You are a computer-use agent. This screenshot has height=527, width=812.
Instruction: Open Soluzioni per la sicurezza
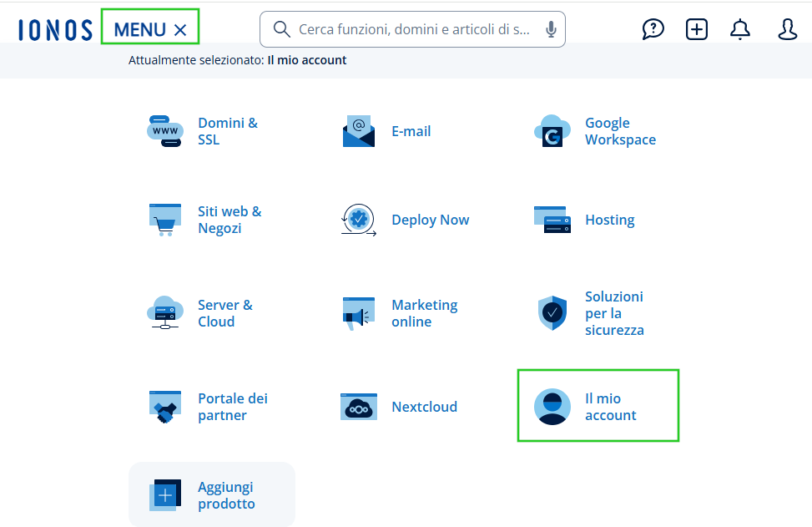pyautogui.click(x=615, y=313)
